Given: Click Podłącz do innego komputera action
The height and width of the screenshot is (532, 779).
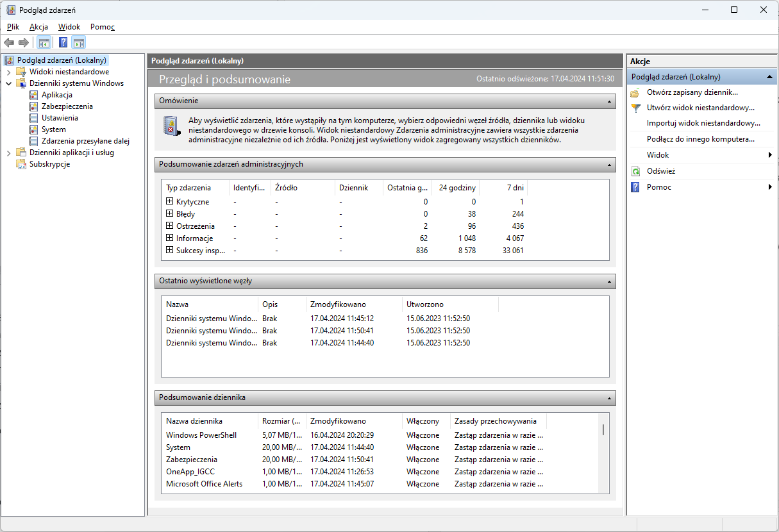Looking at the screenshot, I should [700, 139].
